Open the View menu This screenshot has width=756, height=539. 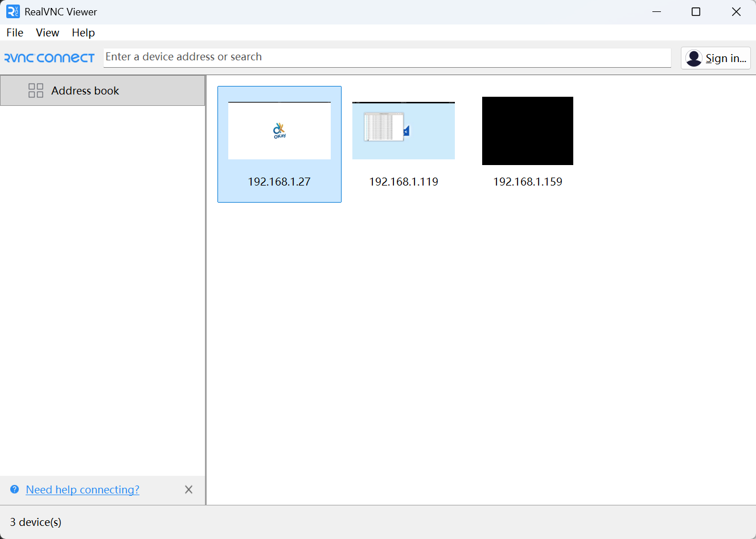pos(47,32)
